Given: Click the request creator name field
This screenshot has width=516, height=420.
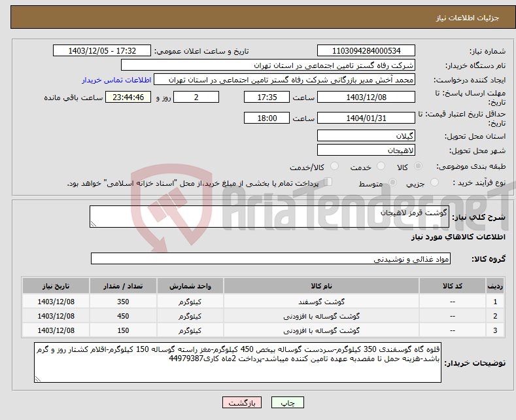Looking at the screenshot, I should pyautogui.click(x=284, y=80).
